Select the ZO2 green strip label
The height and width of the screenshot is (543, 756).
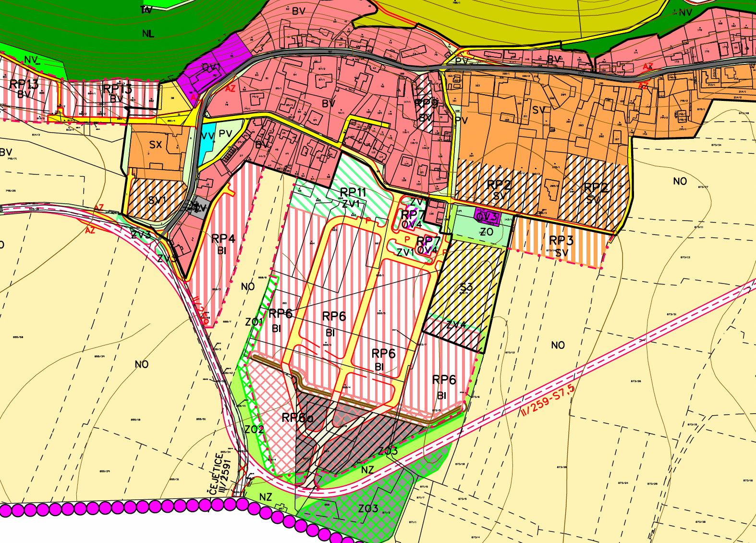point(254,429)
